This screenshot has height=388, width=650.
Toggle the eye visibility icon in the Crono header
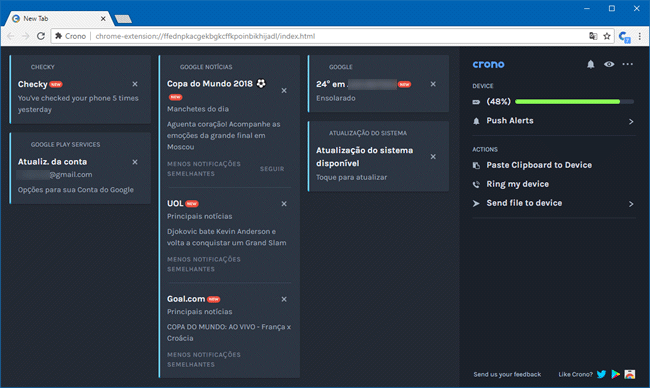pos(609,64)
